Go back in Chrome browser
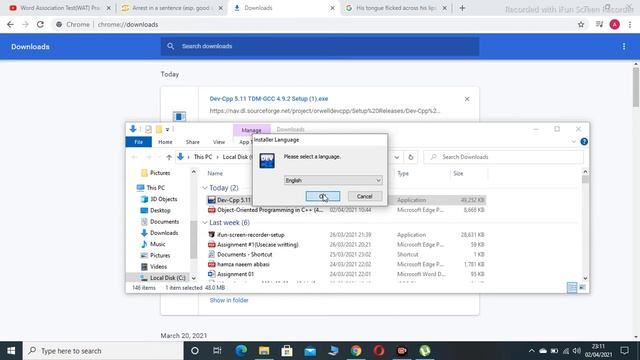Viewport: 640px width, 360px height. click(10, 24)
